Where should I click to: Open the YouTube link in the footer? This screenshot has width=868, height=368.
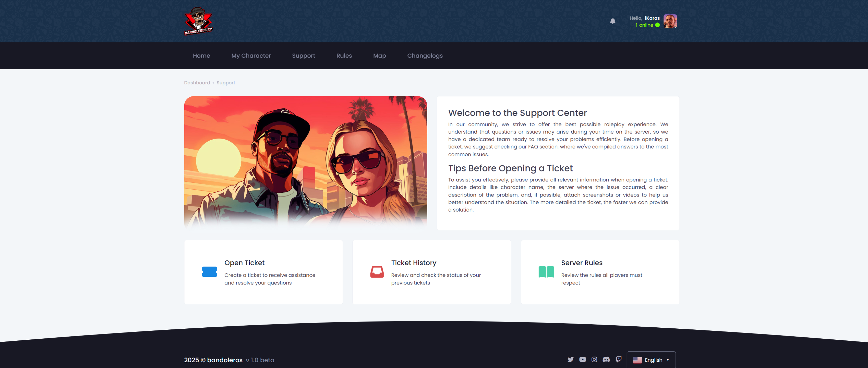click(x=582, y=359)
